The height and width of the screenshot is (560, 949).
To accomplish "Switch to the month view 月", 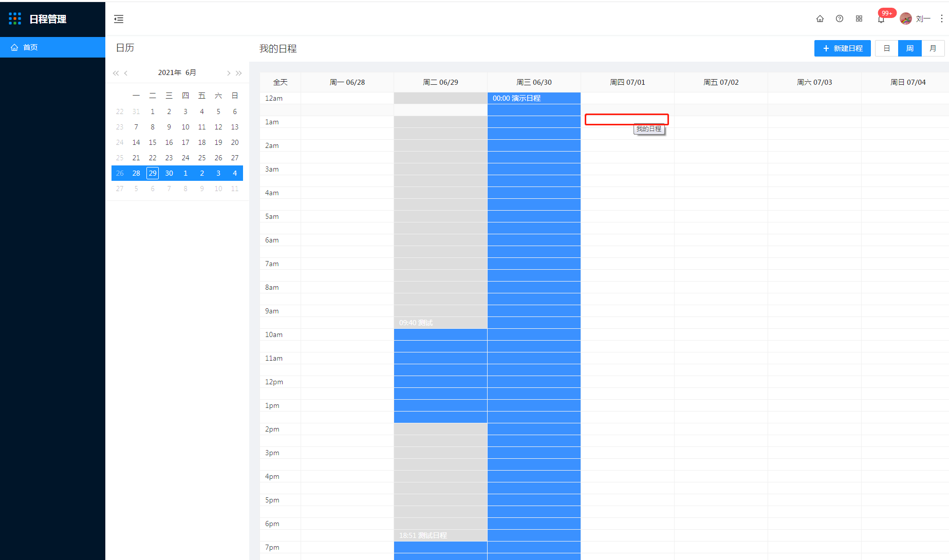I will tap(933, 48).
